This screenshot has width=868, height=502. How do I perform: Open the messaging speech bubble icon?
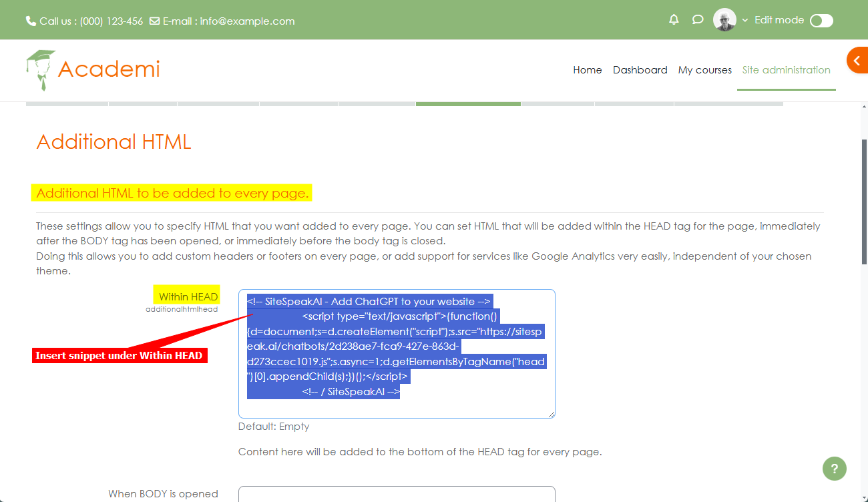click(698, 20)
